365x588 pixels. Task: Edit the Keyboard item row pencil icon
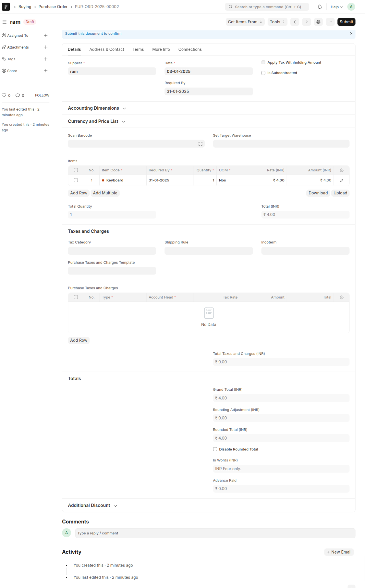341,180
